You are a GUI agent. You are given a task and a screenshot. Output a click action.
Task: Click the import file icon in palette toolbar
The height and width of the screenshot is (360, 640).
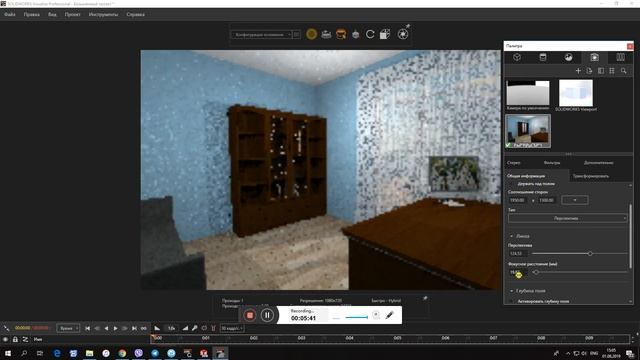589,71
